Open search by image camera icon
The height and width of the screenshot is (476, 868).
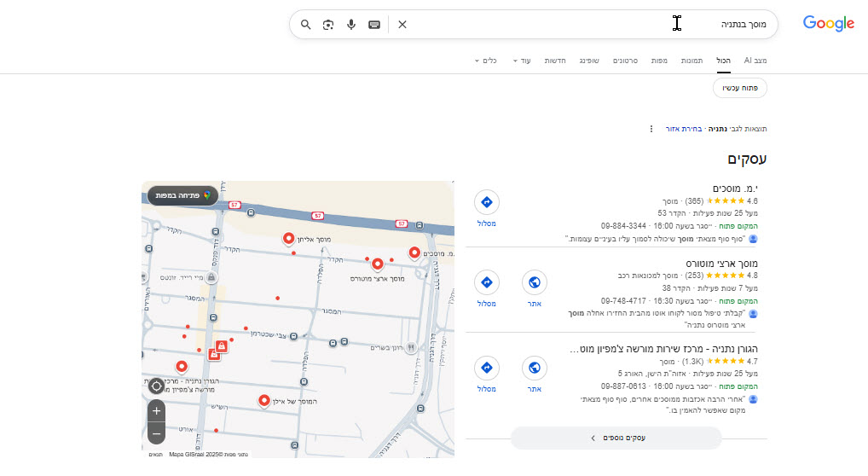coord(328,25)
